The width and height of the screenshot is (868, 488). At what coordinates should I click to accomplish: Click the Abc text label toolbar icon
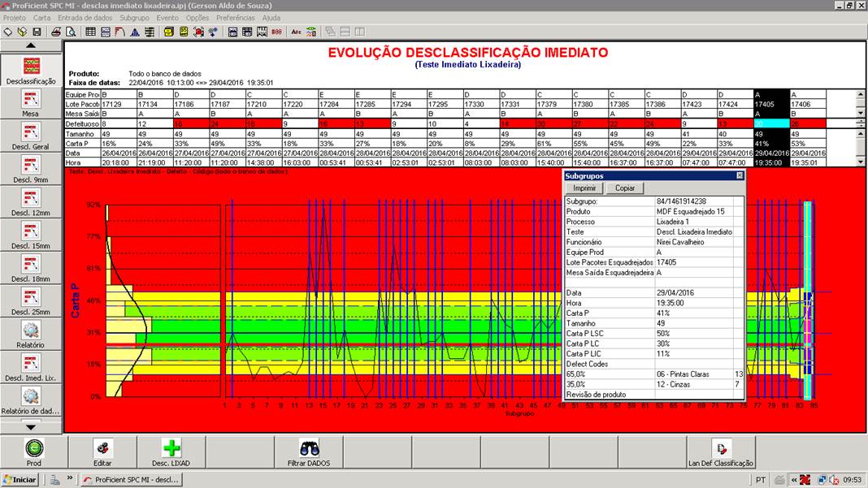point(296,32)
